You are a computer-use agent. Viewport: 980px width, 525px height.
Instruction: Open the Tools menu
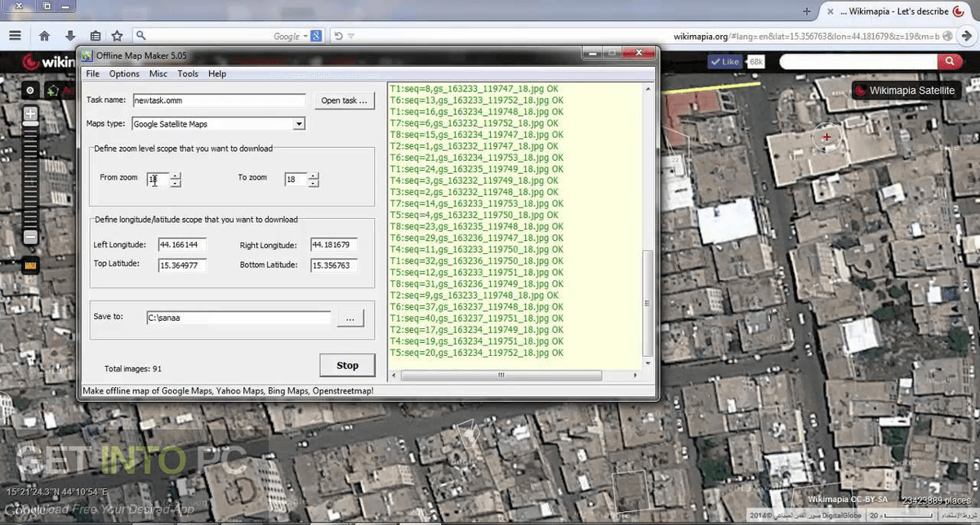187,73
